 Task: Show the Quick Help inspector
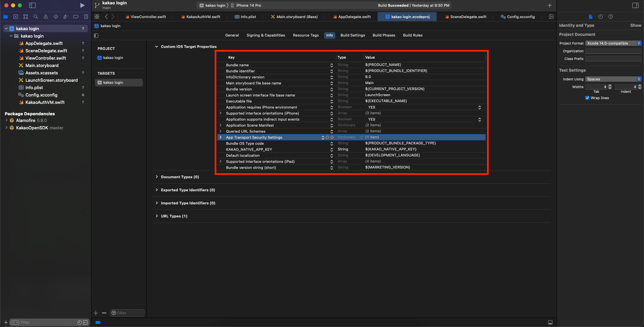point(610,17)
